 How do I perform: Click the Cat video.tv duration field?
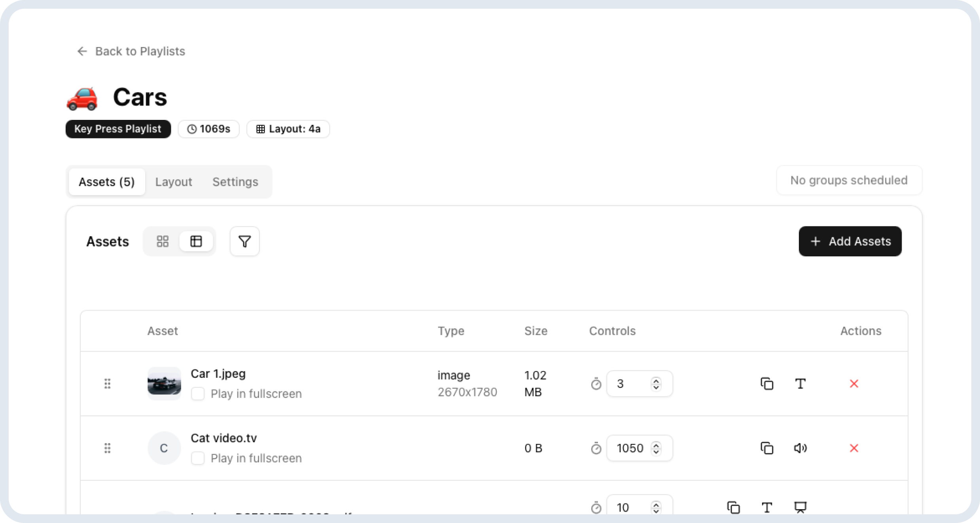click(630, 448)
